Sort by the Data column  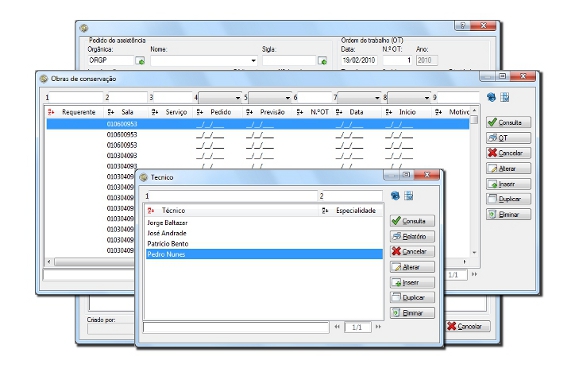click(356, 112)
